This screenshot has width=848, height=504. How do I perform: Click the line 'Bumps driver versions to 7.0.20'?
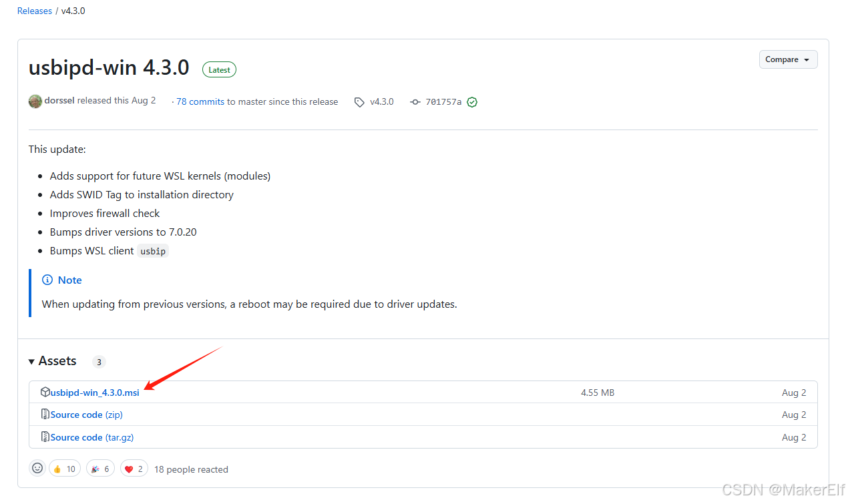(x=124, y=232)
